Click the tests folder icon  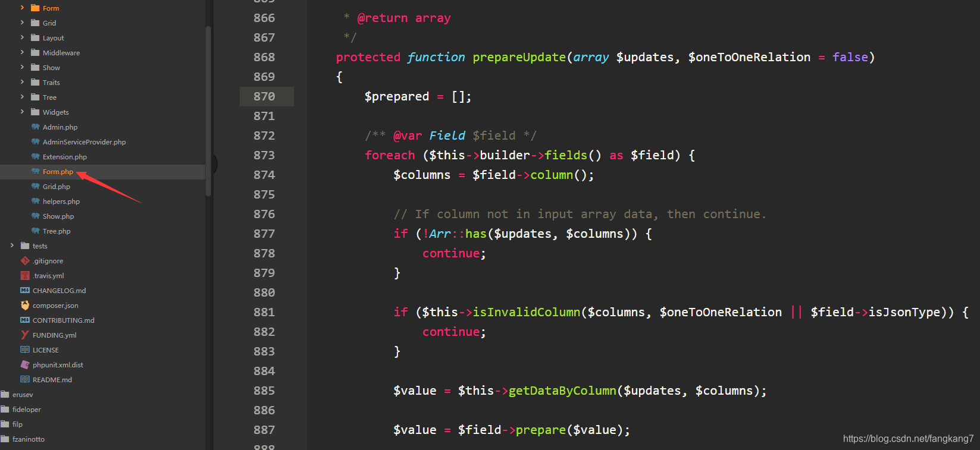[25, 246]
